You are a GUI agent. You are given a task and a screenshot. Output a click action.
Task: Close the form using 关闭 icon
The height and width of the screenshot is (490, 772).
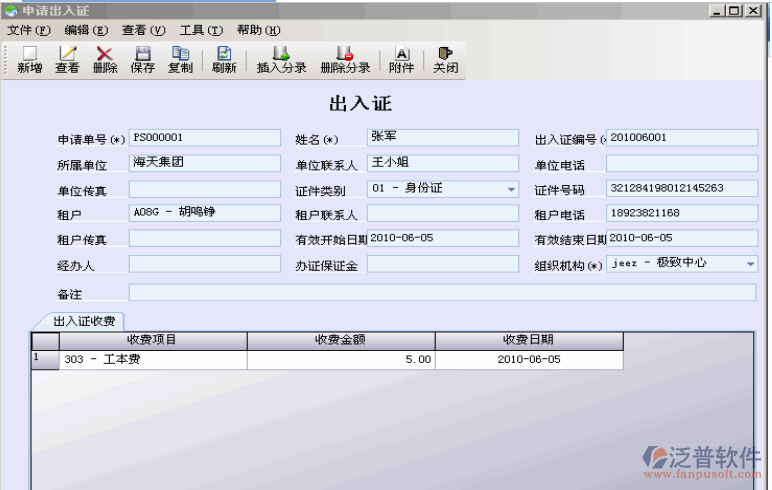click(x=445, y=59)
